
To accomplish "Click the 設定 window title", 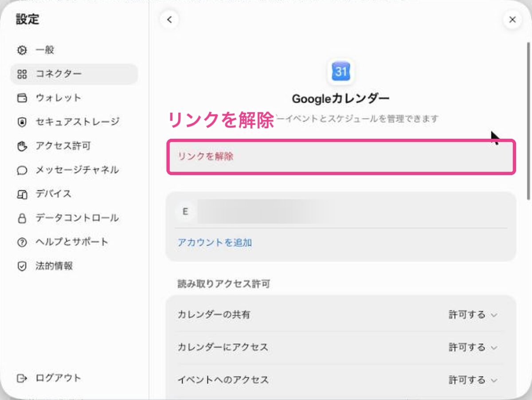I will (x=27, y=20).
